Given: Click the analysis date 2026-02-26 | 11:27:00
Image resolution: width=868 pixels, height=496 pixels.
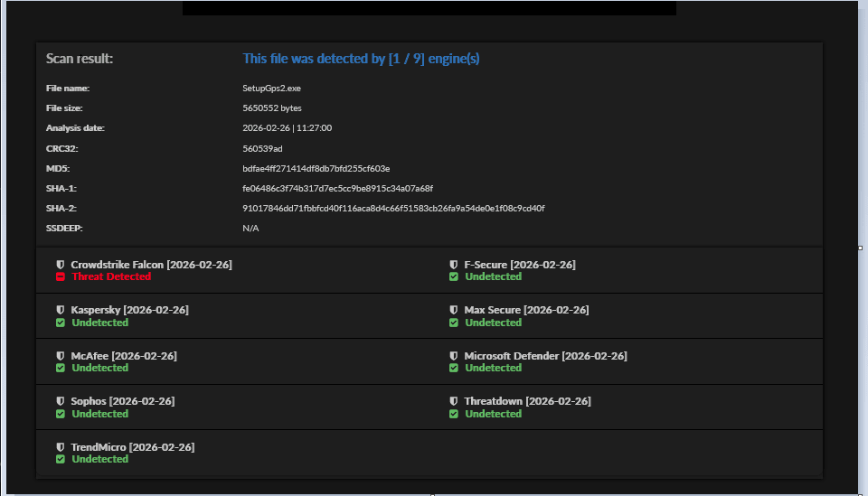Looking at the screenshot, I should 288,127.
